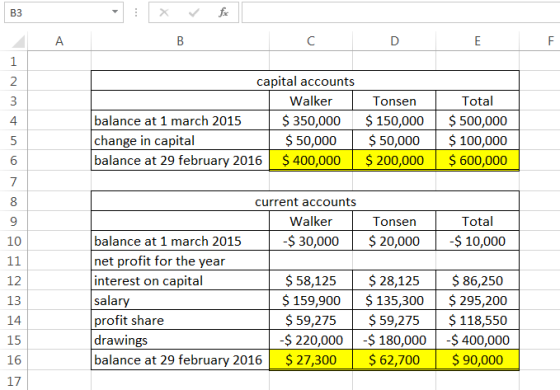The image size is (560, 390).
Task: Select yellow cell $ 400,000
Action: click(x=311, y=160)
